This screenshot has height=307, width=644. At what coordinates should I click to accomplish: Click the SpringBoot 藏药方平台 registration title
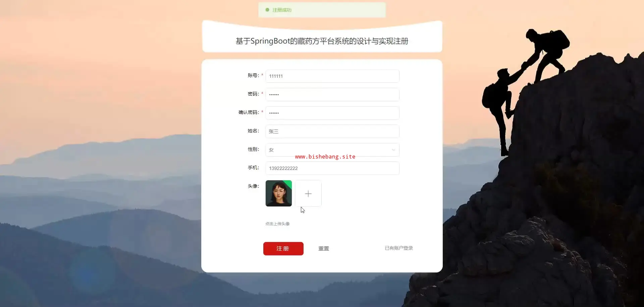[x=322, y=41]
